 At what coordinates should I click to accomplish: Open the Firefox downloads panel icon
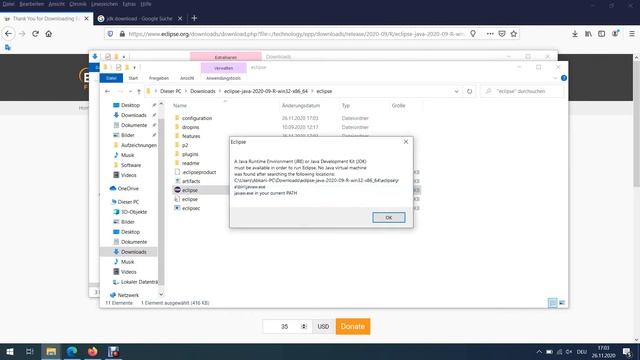tap(575, 34)
